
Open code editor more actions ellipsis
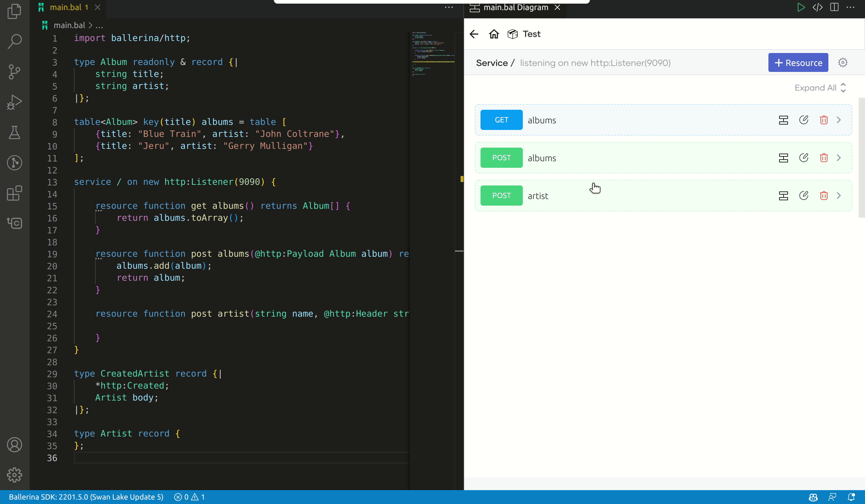click(x=449, y=7)
